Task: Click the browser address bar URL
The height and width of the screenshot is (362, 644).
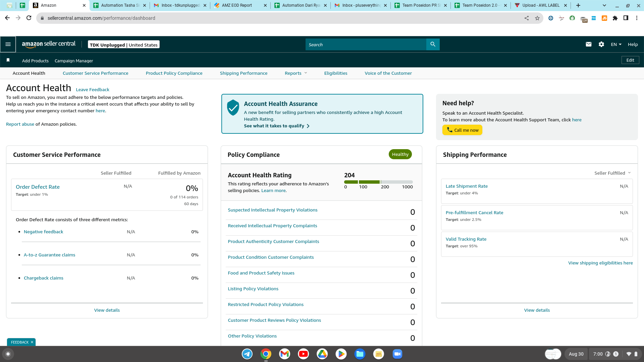Action: tap(101, 18)
